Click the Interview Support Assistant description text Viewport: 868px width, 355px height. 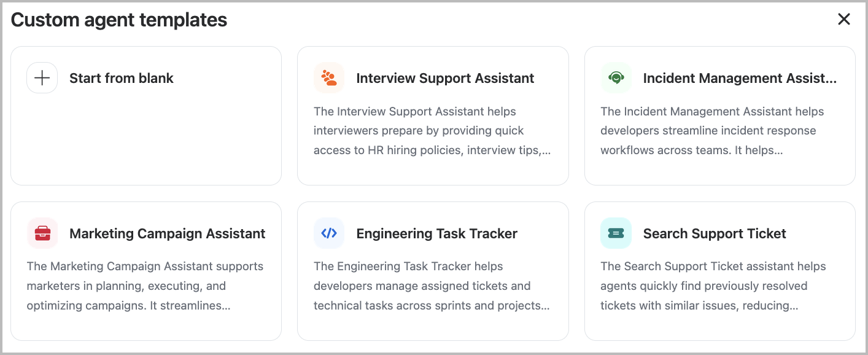pos(432,131)
